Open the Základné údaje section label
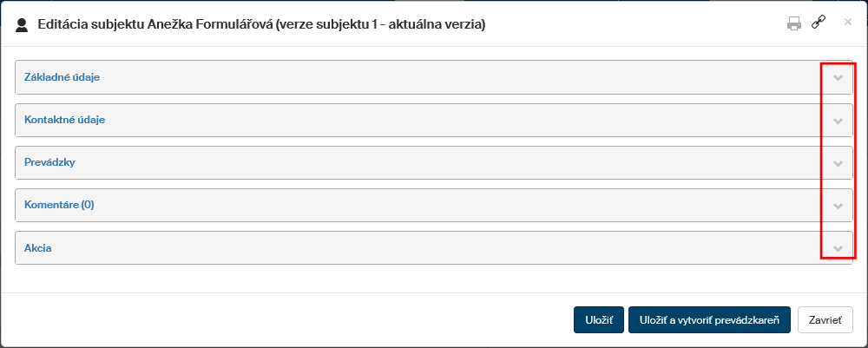 click(62, 77)
